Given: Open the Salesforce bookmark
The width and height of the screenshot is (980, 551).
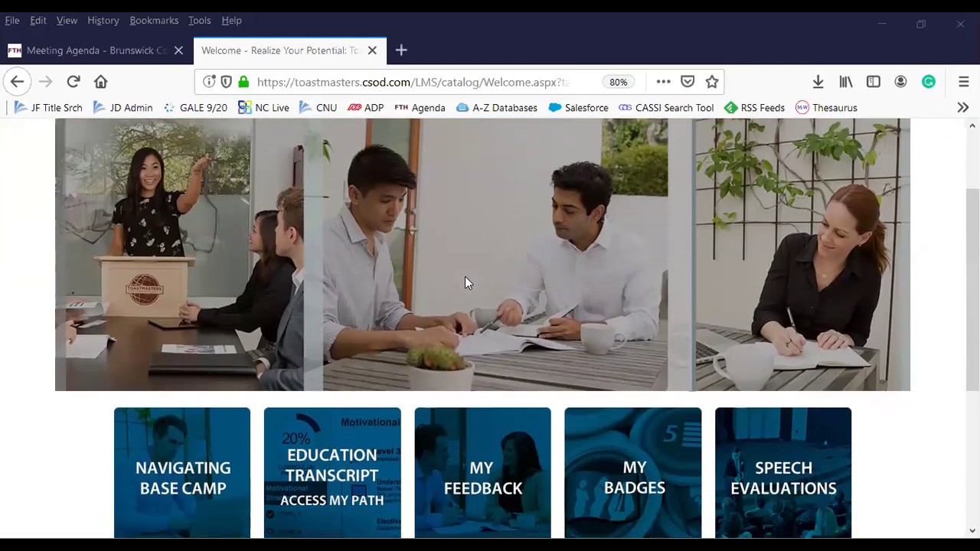Looking at the screenshot, I should click(x=578, y=108).
